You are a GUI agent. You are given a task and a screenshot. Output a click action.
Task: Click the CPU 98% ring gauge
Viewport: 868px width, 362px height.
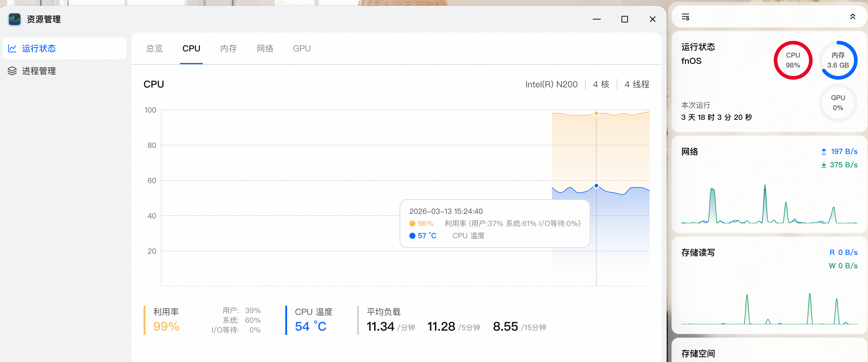pyautogui.click(x=793, y=60)
